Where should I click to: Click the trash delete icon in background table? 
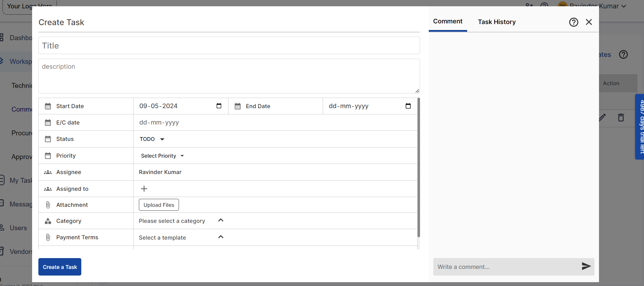pos(621,118)
